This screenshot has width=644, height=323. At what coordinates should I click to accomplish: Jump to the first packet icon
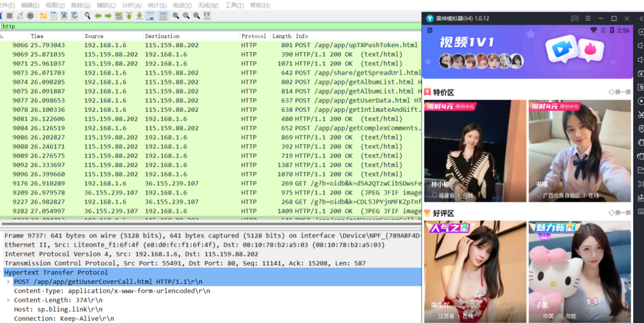(x=129, y=16)
